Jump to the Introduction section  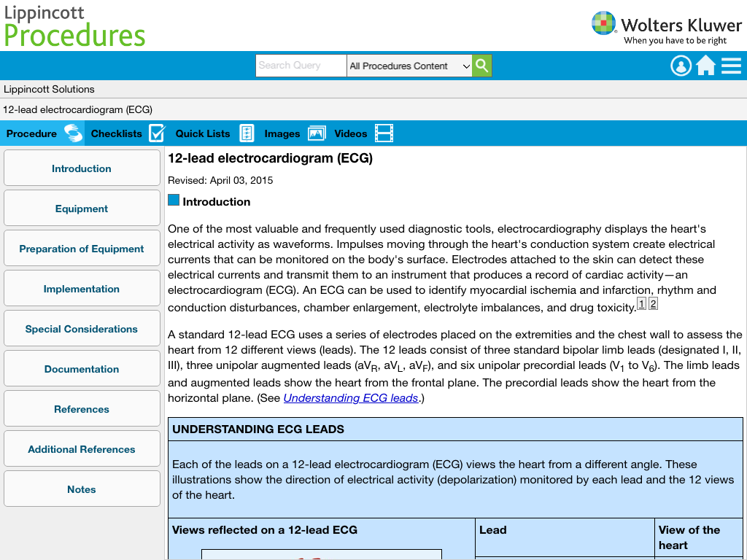click(x=82, y=168)
